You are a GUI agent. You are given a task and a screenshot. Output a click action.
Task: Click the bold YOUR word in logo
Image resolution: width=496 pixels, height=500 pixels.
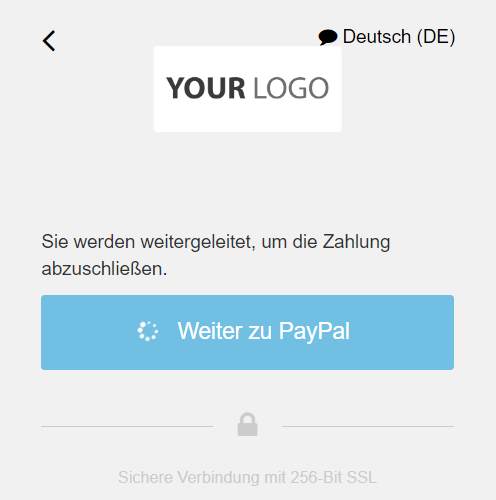click(x=206, y=88)
